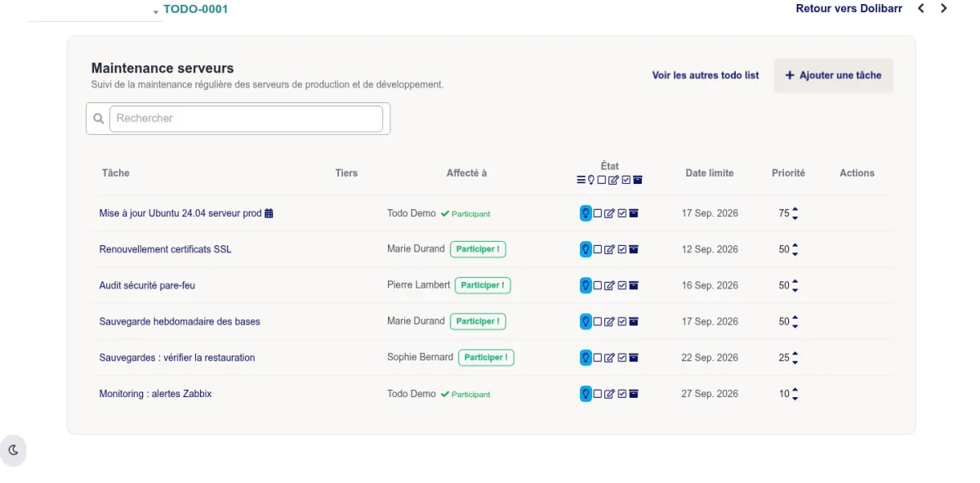Mark Monitoring alertes Zabbix in progress
The image size is (980, 483).
(x=609, y=394)
